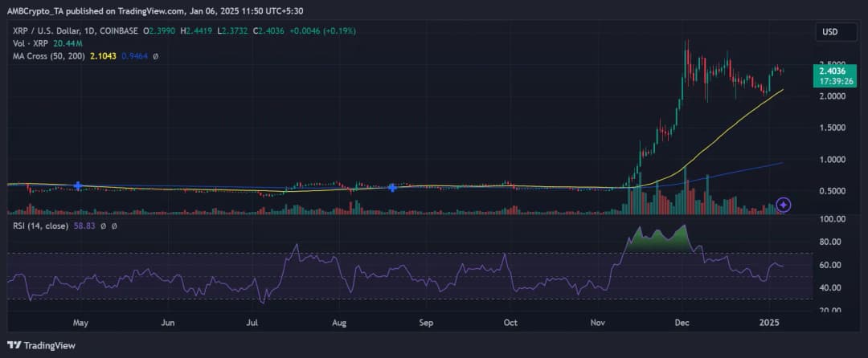The width and height of the screenshot is (868, 358).
Task: Click the blue MA cross marker near mid-August
Action: click(392, 188)
